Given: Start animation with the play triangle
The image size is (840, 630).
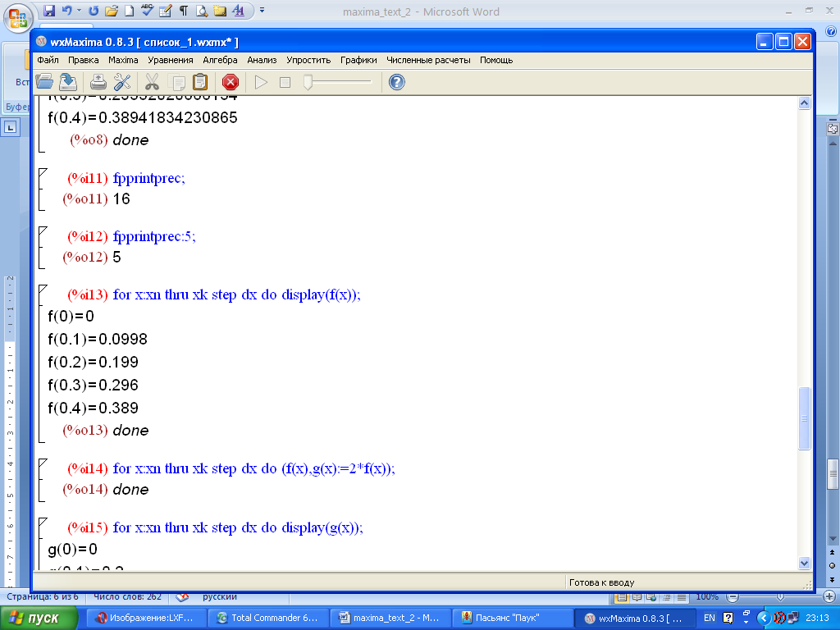Looking at the screenshot, I should (x=261, y=82).
